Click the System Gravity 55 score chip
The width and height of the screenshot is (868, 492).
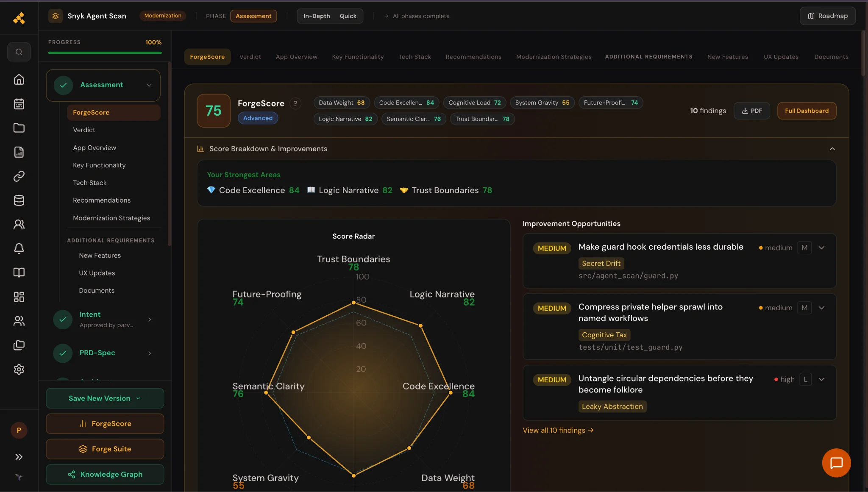tap(542, 103)
